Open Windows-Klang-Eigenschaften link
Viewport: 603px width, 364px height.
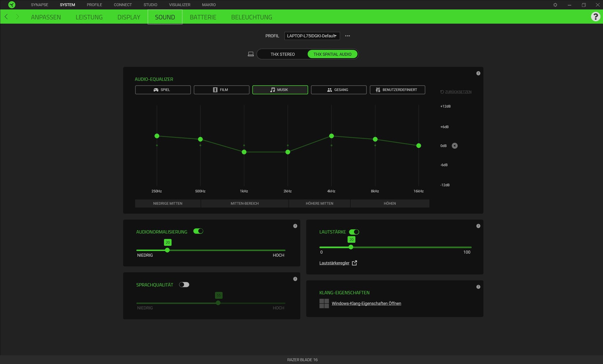coord(366,303)
